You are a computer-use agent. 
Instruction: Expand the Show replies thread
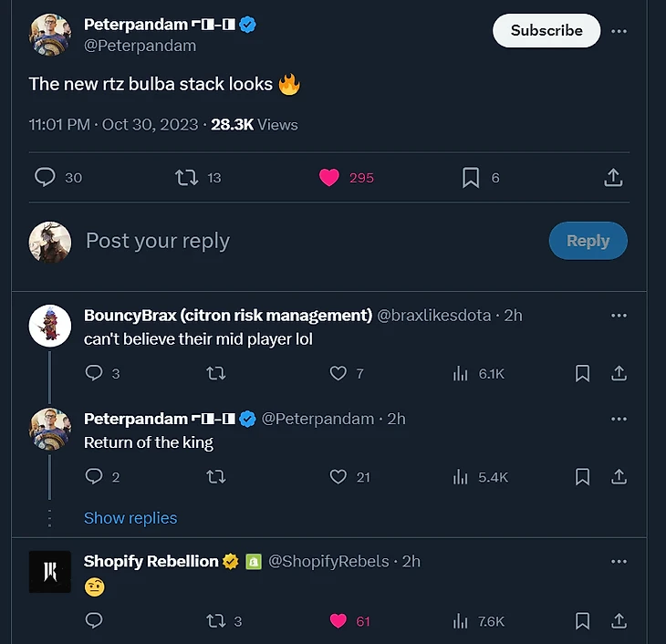[x=130, y=518]
